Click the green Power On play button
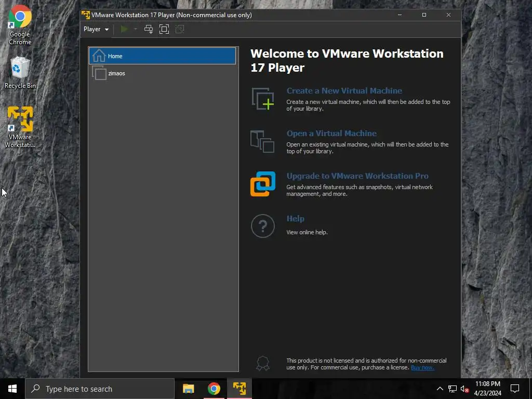Viewport: 532px width, 399px height. coord(124,29)
